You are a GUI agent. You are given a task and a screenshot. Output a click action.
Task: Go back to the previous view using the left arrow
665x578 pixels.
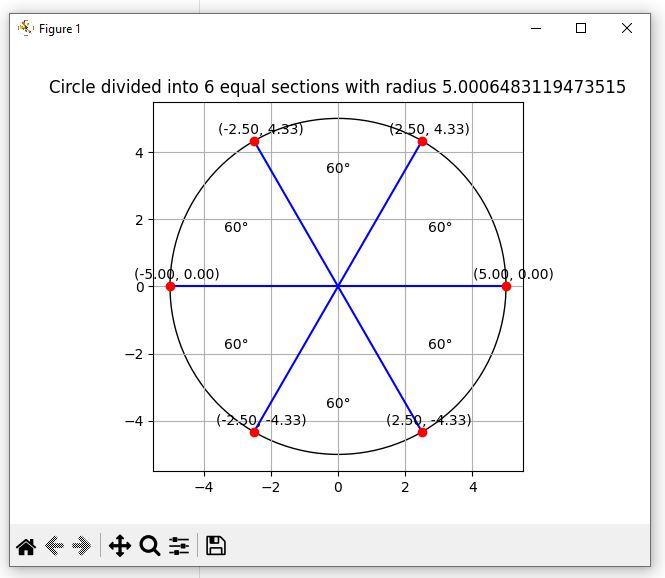click(x=54, y=546)
